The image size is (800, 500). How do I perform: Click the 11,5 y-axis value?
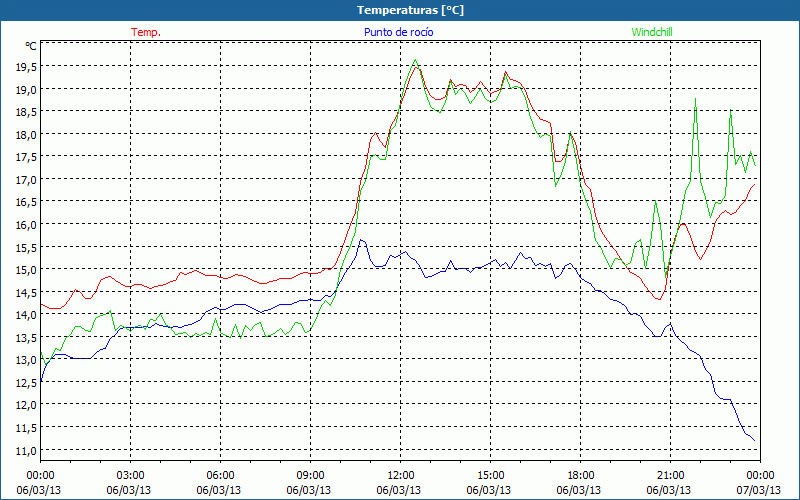[26, 427]
